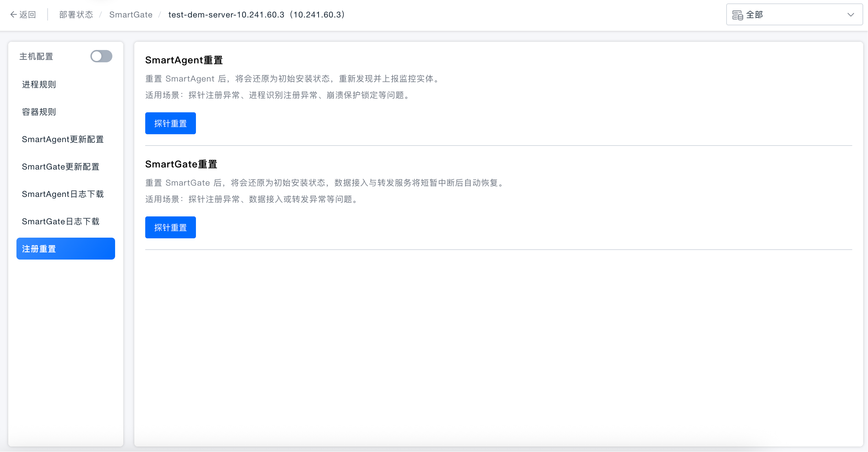868x452 pixels.
Task: Select SmartGate更新配置 in the sidebar
Action: point(66,166)
